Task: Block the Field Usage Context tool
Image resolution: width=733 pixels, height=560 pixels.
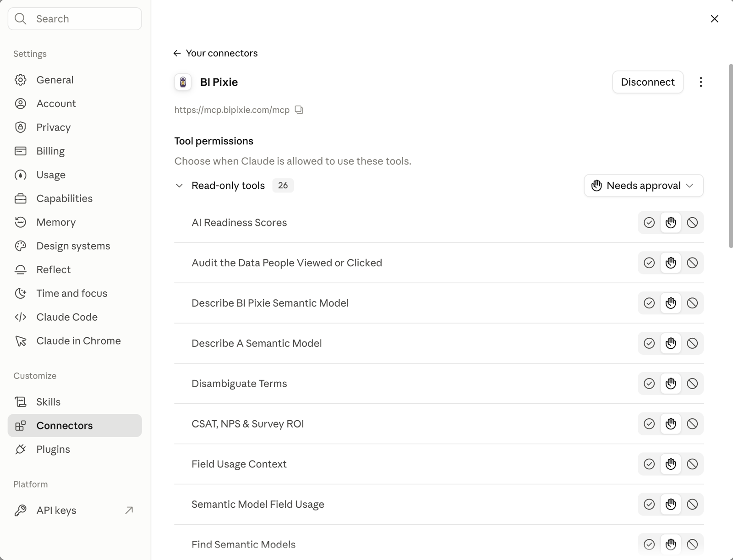Action: [692, 464]
